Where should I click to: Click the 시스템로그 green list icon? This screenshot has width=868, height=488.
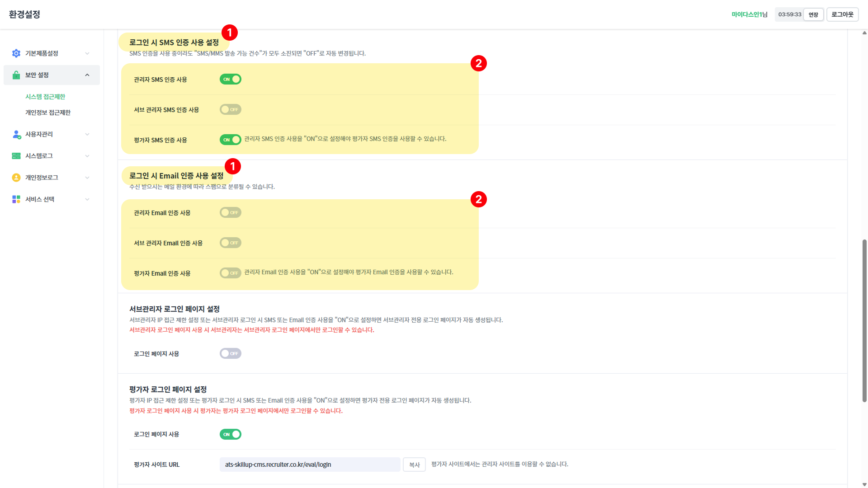point(16,156)
